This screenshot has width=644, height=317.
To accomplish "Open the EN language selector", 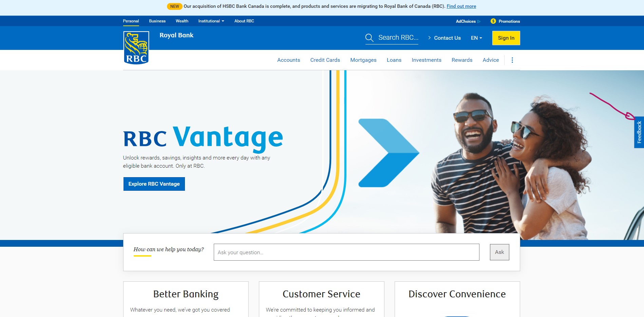I will pyautogui.click(x=476, y=38).
